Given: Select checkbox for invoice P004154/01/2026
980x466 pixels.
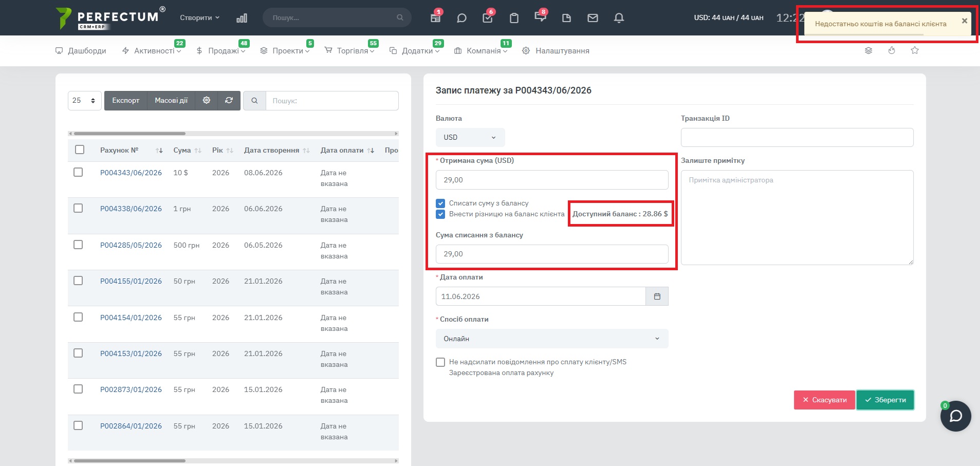Looking at the screenshot, I should click(78, 317).
